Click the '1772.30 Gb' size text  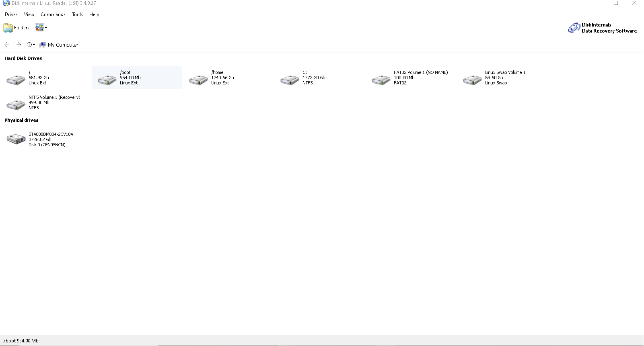click(x=314, y=78)
